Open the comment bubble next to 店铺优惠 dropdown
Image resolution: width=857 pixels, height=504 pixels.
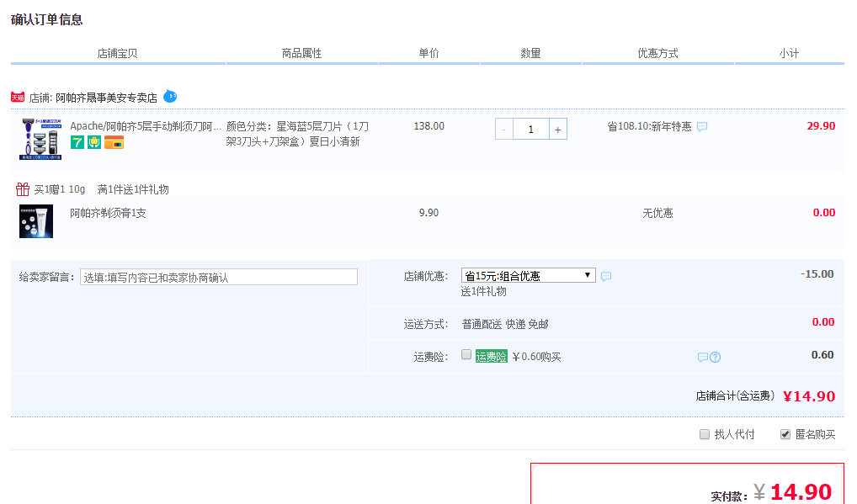pyautogui.click(x=606, y=276)
